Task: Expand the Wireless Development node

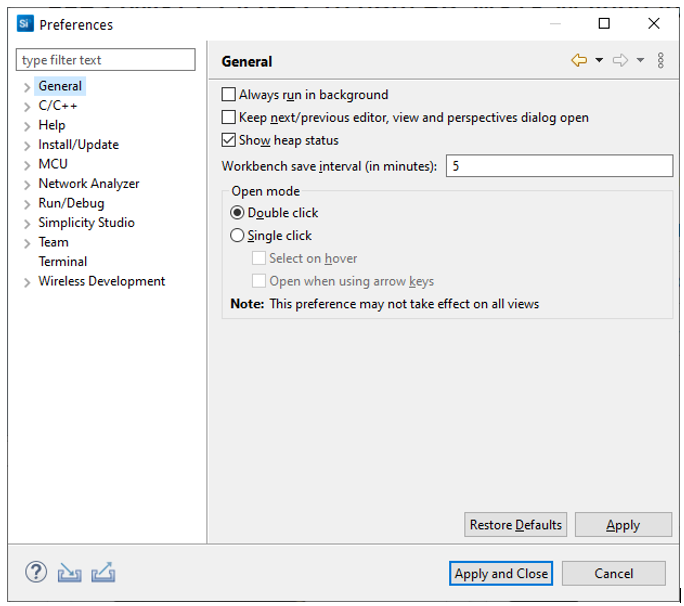Action: (x=27, y=282)
